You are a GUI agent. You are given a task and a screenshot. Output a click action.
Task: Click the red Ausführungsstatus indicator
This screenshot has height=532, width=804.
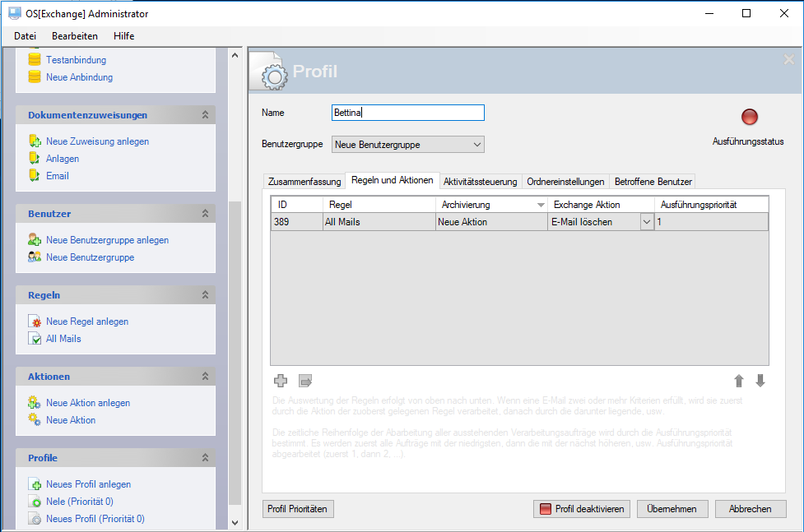pos(749,118)
